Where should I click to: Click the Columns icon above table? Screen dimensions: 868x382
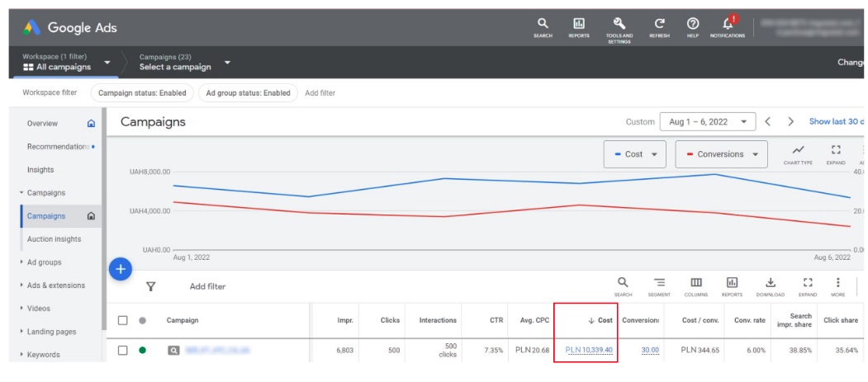tap(696, 285)
